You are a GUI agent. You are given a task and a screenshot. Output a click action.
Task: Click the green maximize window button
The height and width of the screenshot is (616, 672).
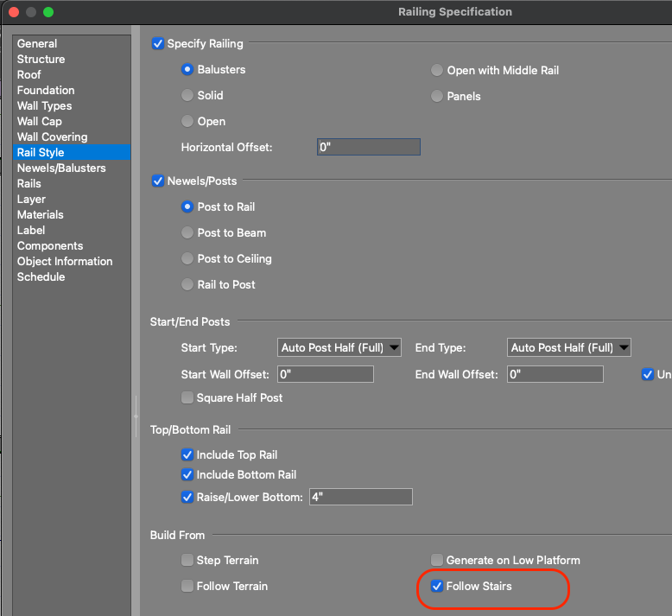[x=48, y=12]
